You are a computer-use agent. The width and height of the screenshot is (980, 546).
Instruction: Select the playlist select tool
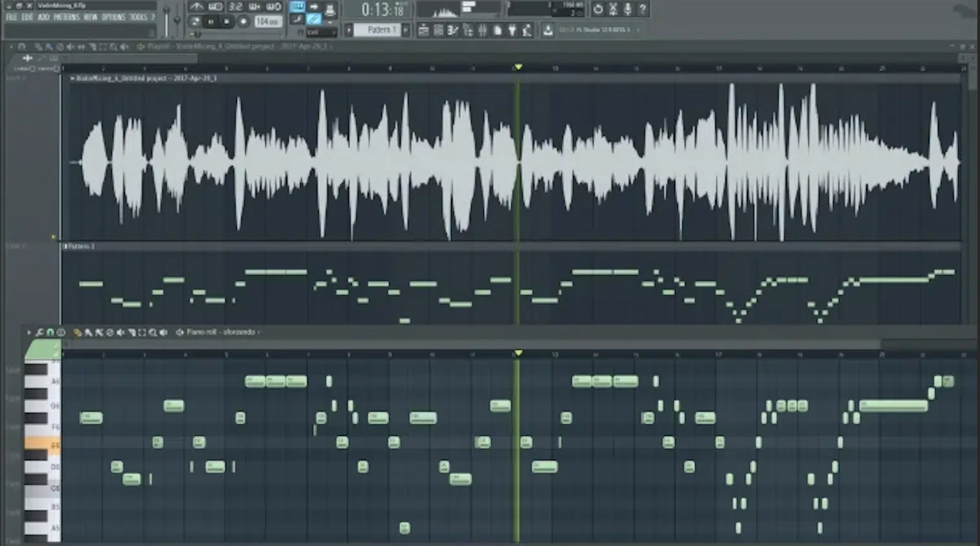[103, 47]
